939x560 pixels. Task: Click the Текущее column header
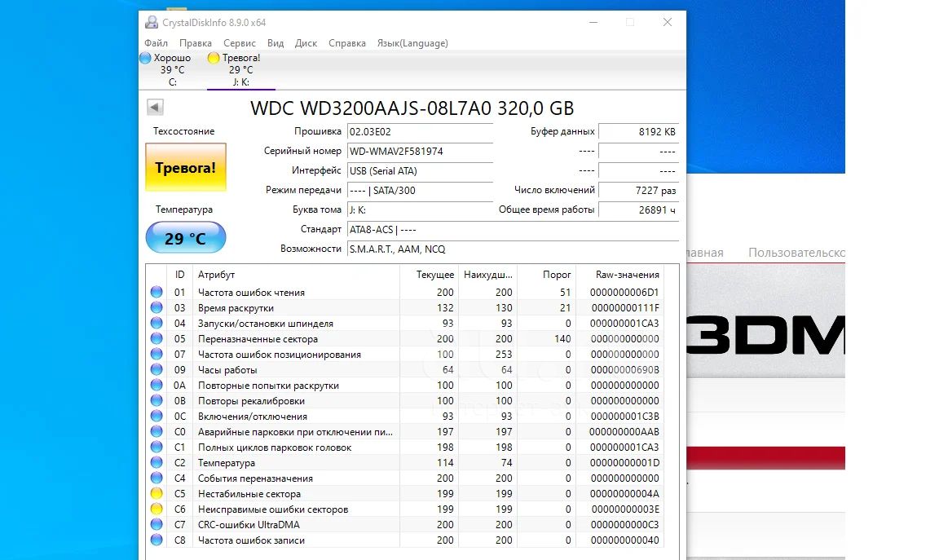click(429, 275)
